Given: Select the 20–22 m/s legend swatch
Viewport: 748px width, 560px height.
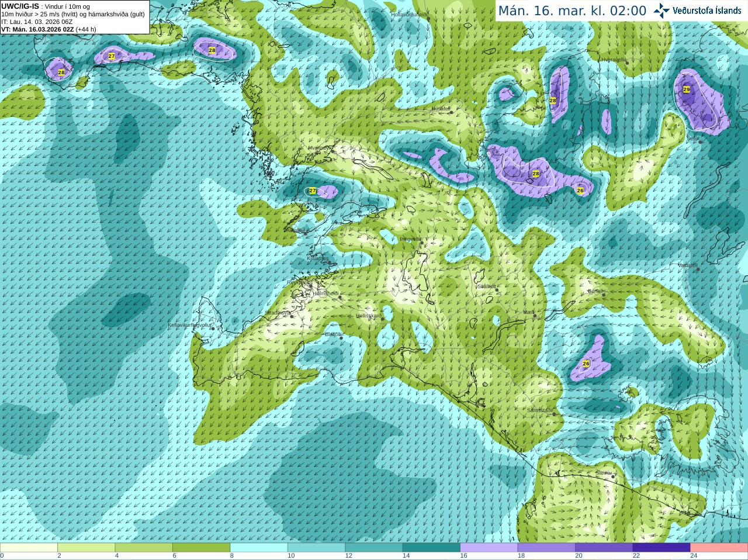Looking at the screenshot, I should pyautogui.click(x=604, y=547).
